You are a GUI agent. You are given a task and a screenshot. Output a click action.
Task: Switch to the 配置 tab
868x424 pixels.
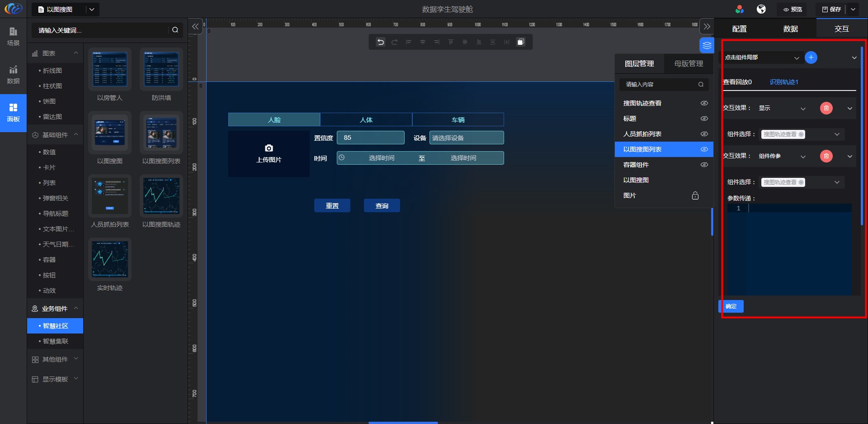(740, 29)
